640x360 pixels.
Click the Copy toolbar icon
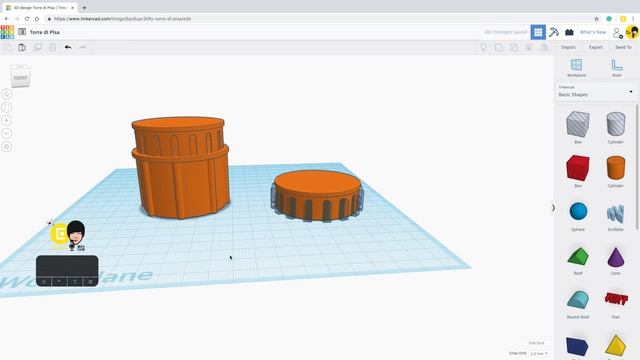[x=7, y=47]
